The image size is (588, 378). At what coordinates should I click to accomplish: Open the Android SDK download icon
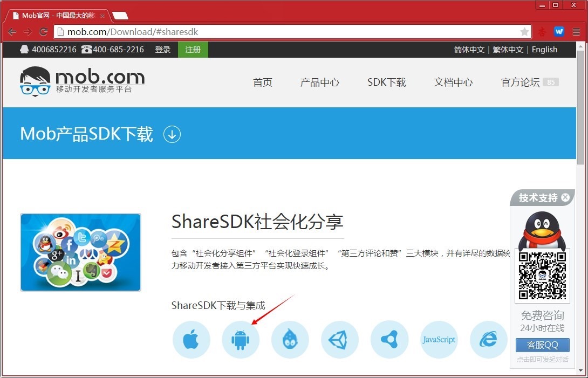pos(241,340)
